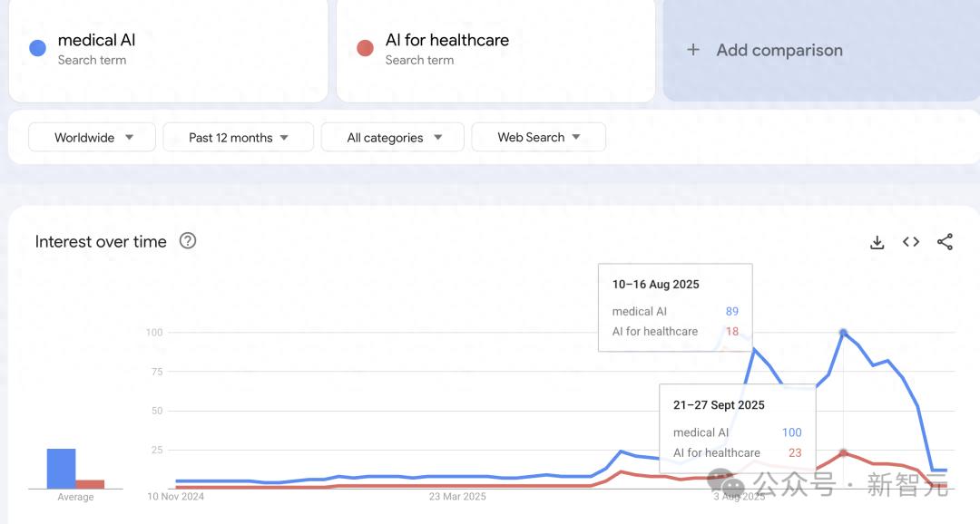
Task: Click the blue dot beside medical AI
Action: pyautogui.click(x=37, y=48)
